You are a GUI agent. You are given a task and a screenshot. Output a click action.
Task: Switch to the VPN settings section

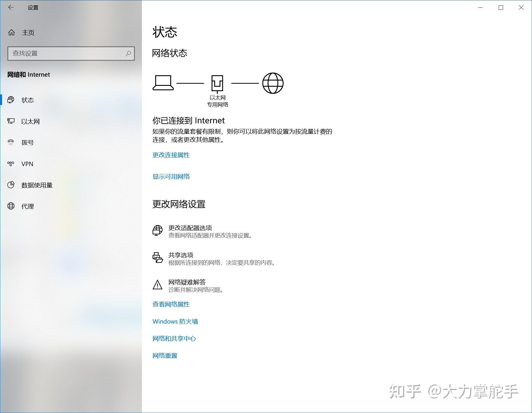[x=27, y=164]
